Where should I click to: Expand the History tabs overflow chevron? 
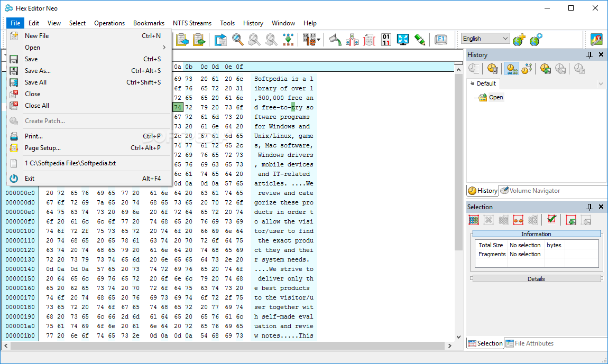601,83
